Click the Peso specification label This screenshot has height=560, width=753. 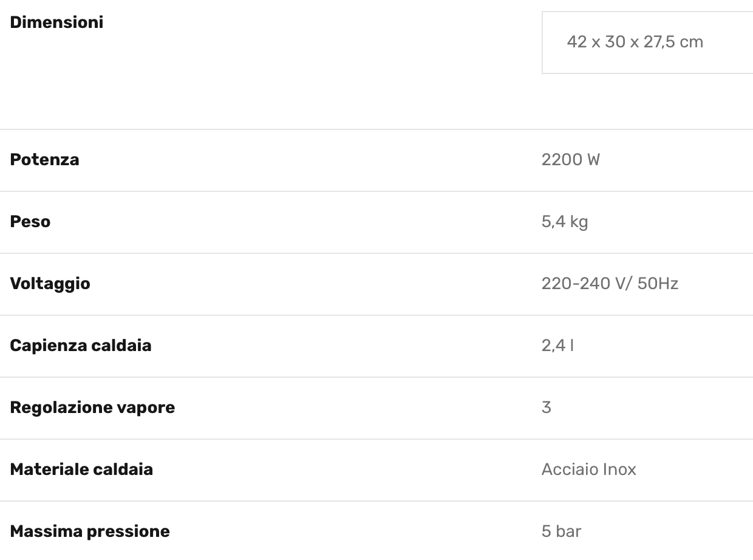30,222
